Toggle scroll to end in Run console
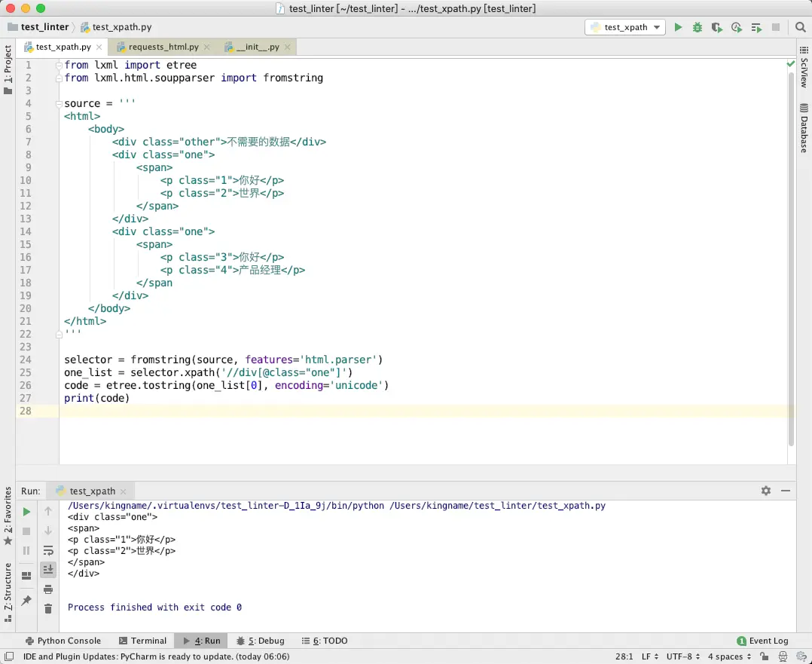Image resolution: width=812 pixels, height=664 pixels. [48, 570]
